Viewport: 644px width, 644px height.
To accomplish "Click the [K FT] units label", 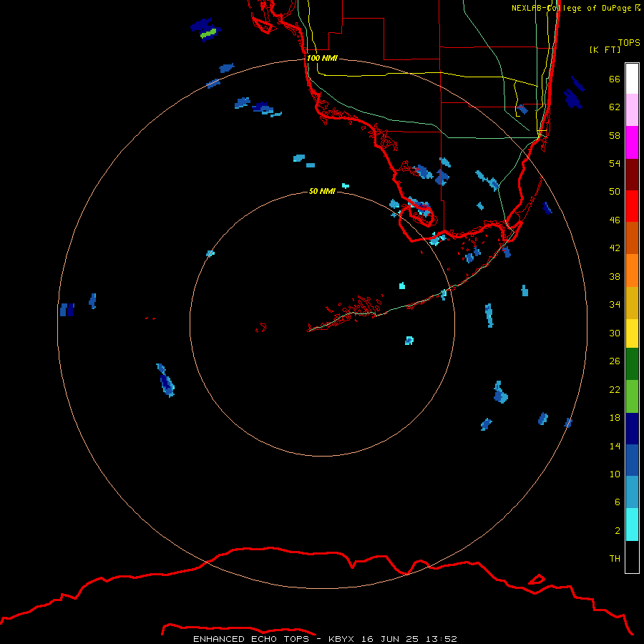I will (605, 50).
